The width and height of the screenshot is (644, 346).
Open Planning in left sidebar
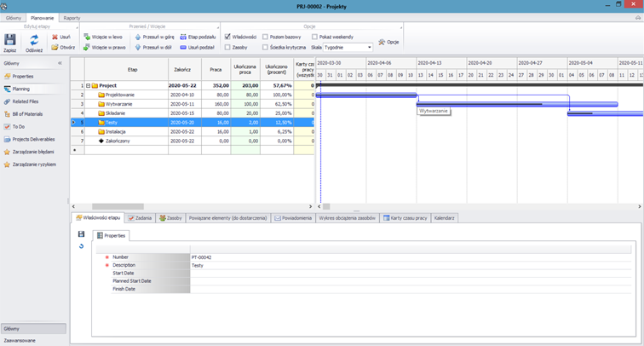click(x=17, y=89)
